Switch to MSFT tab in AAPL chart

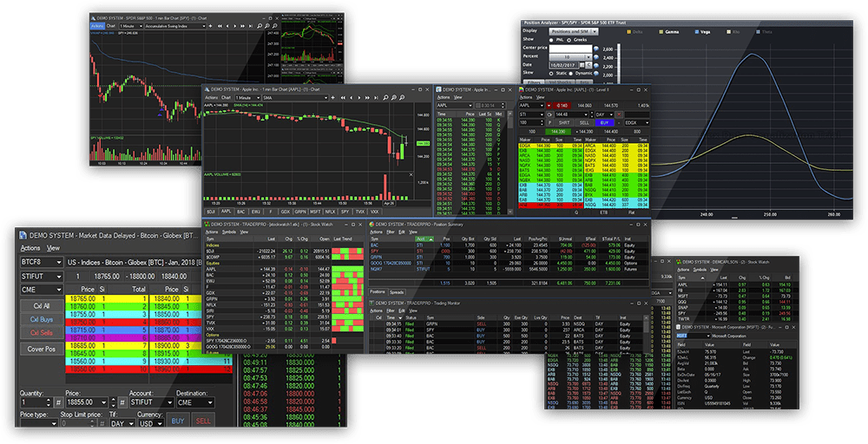pyautogui.click(x=316, y=212)
